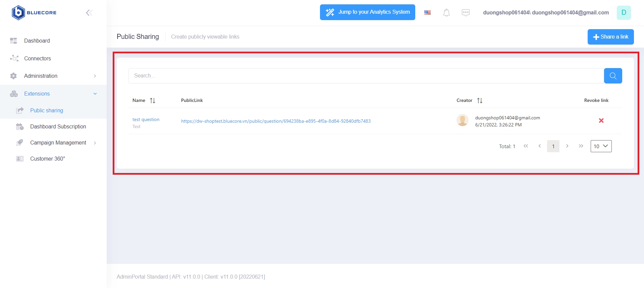
Task: Click the US flag language icon
Action: click(x=427, y=13)
